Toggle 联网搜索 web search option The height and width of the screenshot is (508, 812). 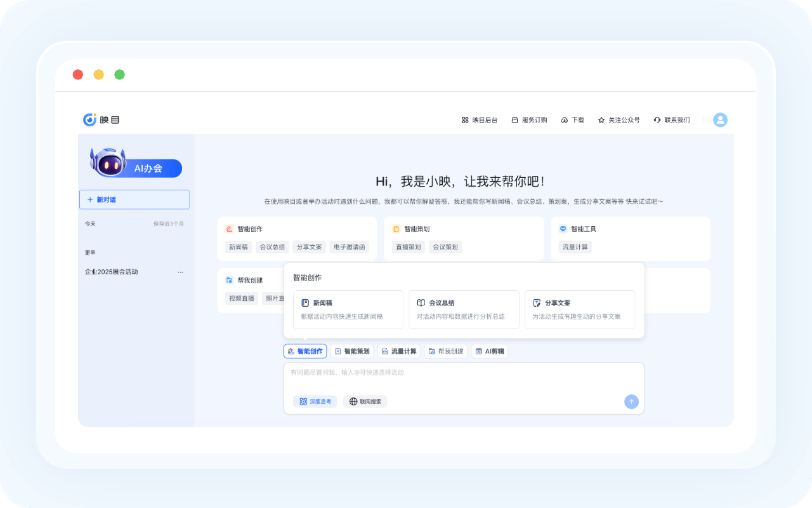[365, 401]
